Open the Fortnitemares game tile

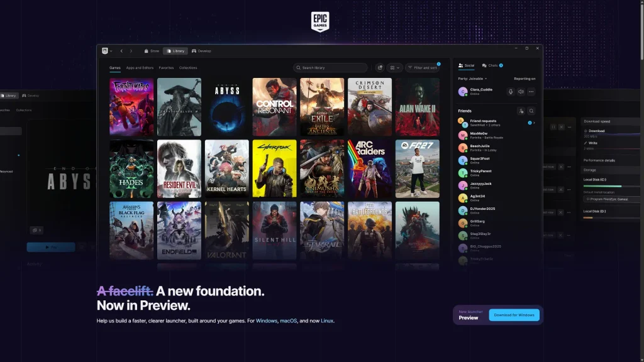[131, 107]
